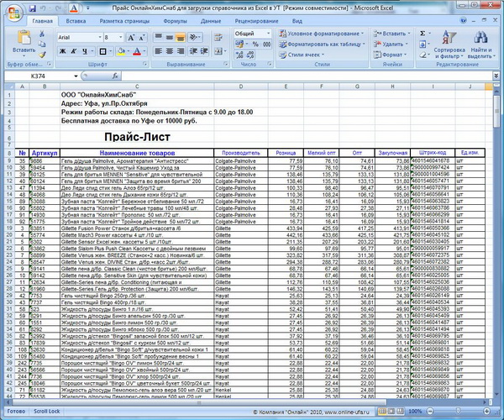Apply the fill color bucket

click(x=121, y=51)
